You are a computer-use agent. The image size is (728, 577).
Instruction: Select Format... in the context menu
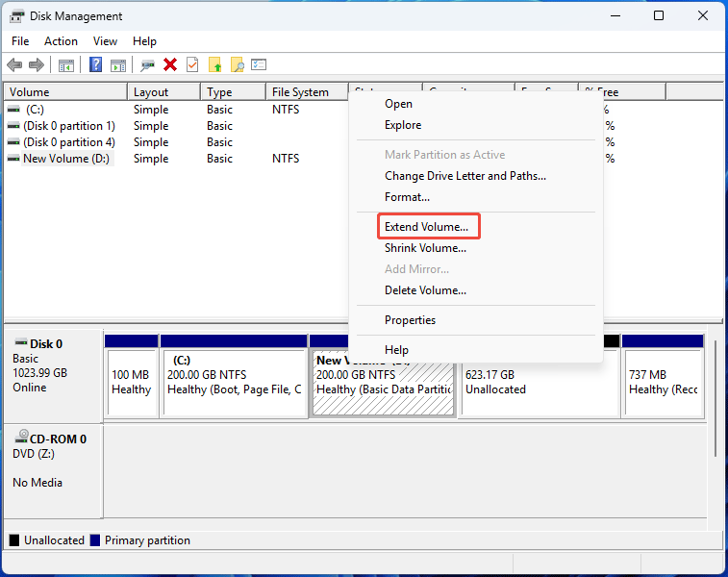tap(476, 197)
